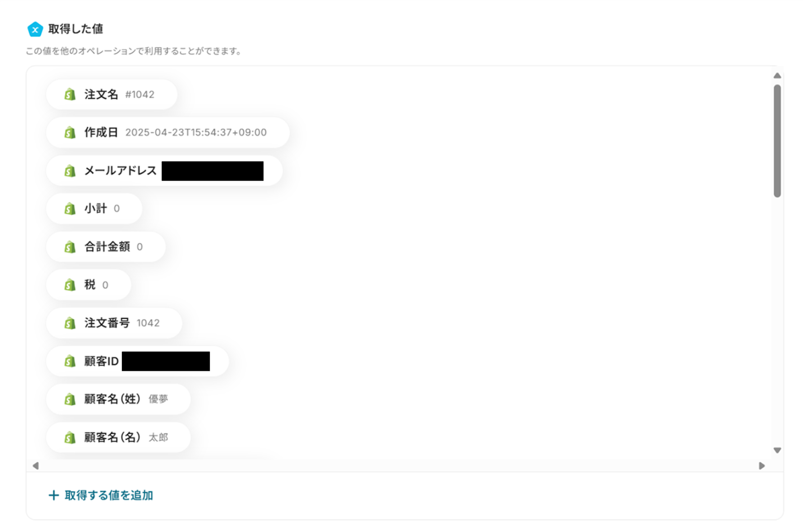The width and height of the screenshot is (803, 532).
Task: Click the Shopify icon beside 税
Action: click(70, 285)
